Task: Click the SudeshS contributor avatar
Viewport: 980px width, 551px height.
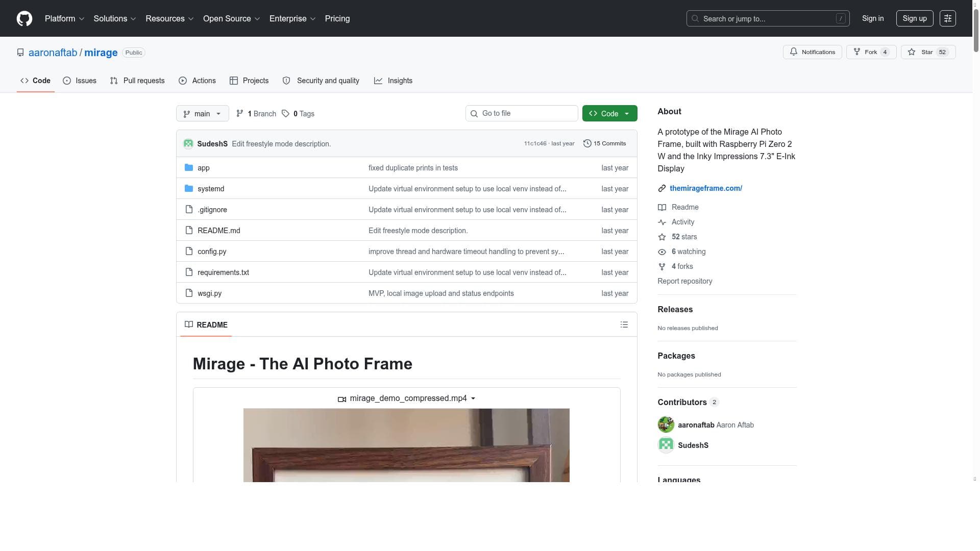Action: click(666, 445)
